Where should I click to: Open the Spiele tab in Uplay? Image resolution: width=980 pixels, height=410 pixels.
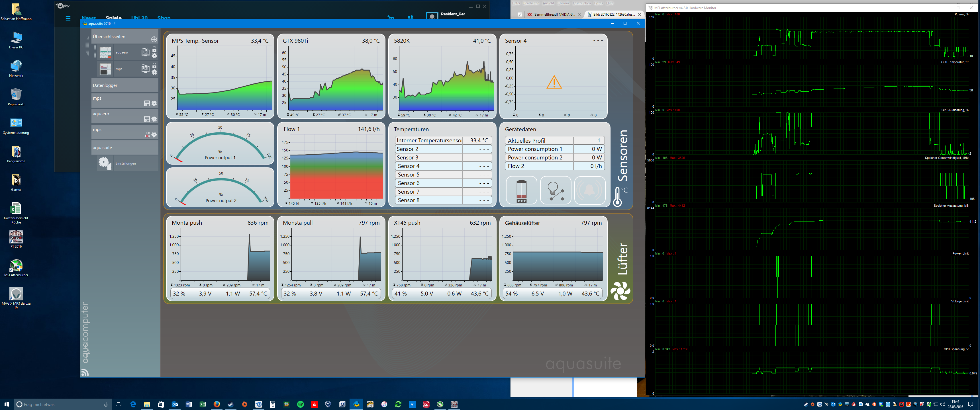(x=113, y=17)
